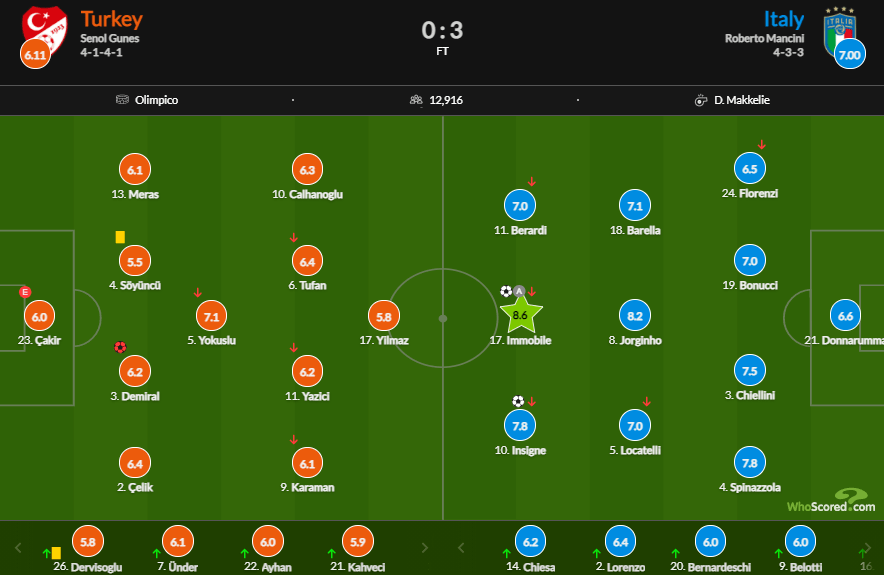The height and width of the screenshot is (575, 884).
Task: Click the own goal icon above Demiral
Action: [x=120, y=347]
